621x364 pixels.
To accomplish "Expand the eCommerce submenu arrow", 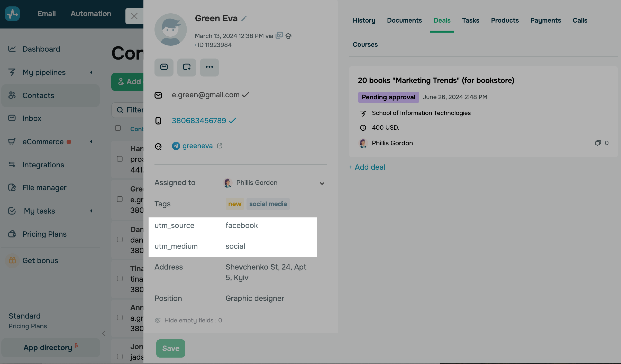I will pyautogui.click(x=91, y=142).
